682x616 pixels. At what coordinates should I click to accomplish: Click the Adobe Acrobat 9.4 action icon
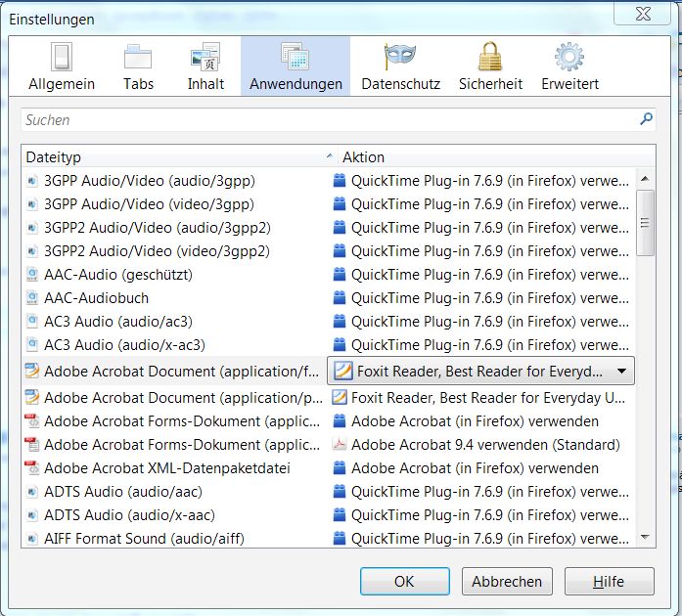click(340, 445)
